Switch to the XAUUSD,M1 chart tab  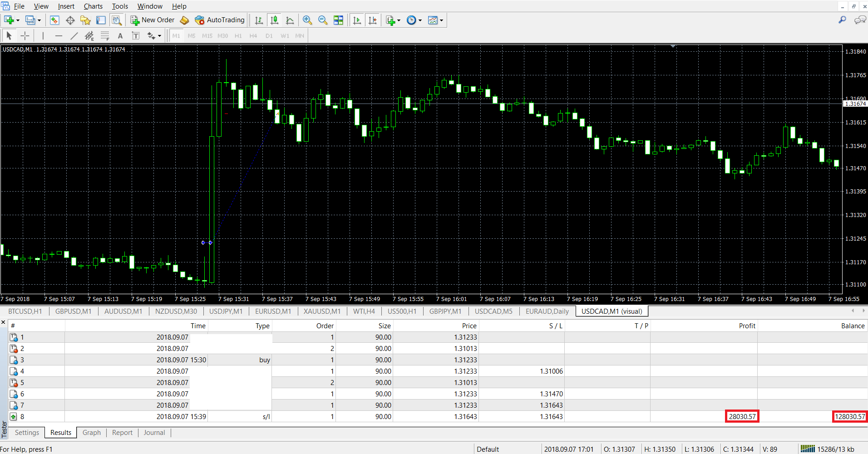coord(322,311)
